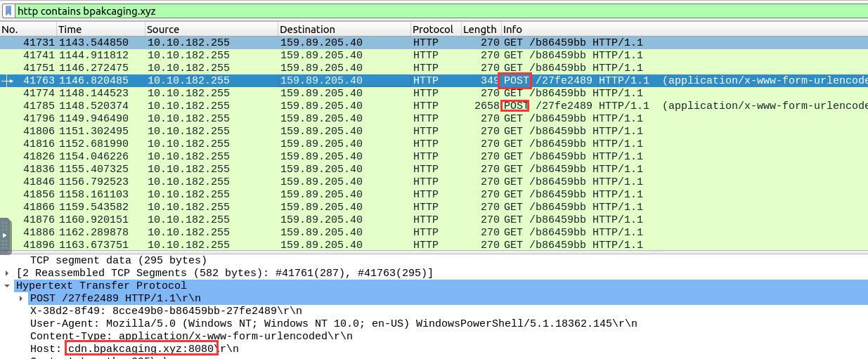Expand the POST /27fe2489 request line
The height and width of the screenshot is (359, 868).
click(x=22, y=299)
